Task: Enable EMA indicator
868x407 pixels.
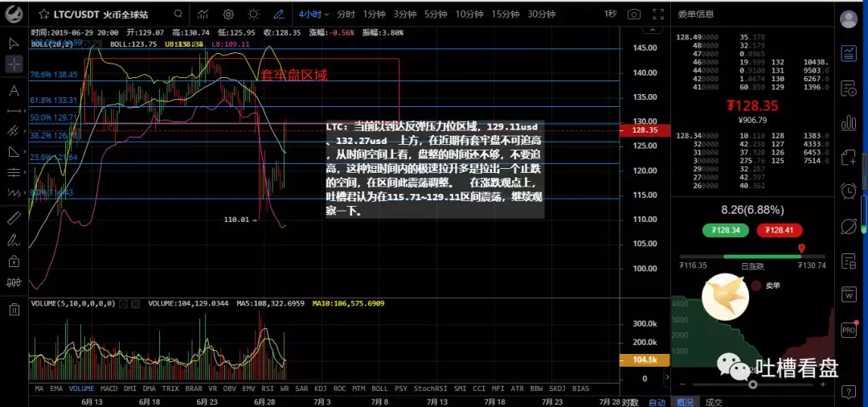Action: pyautogui.click(x=56, y=388)
